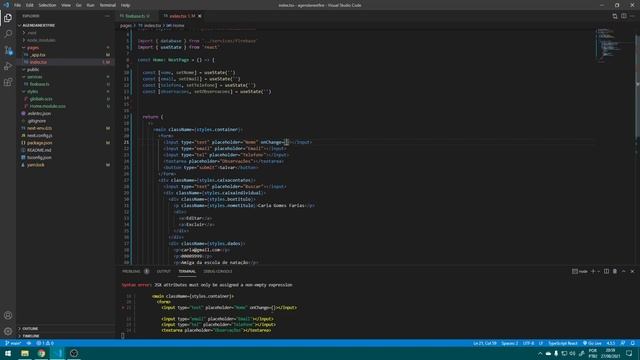The height and width of the screenshot is (360, 640).
Task: Kill the terminal with trash icon
Action: point(615,271)
